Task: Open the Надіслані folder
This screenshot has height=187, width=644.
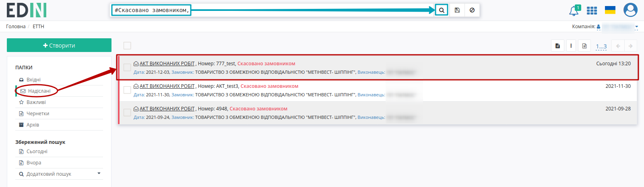Action: pos(39,91)
